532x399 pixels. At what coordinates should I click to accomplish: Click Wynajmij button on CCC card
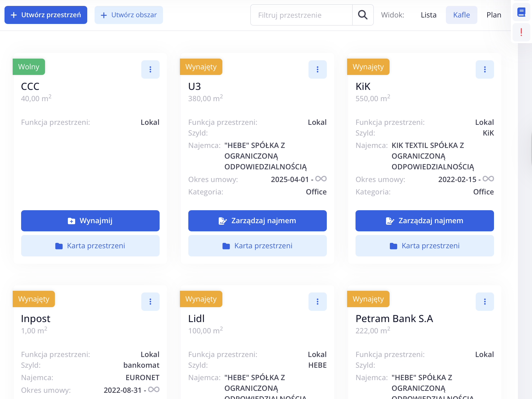pos(90,221)
